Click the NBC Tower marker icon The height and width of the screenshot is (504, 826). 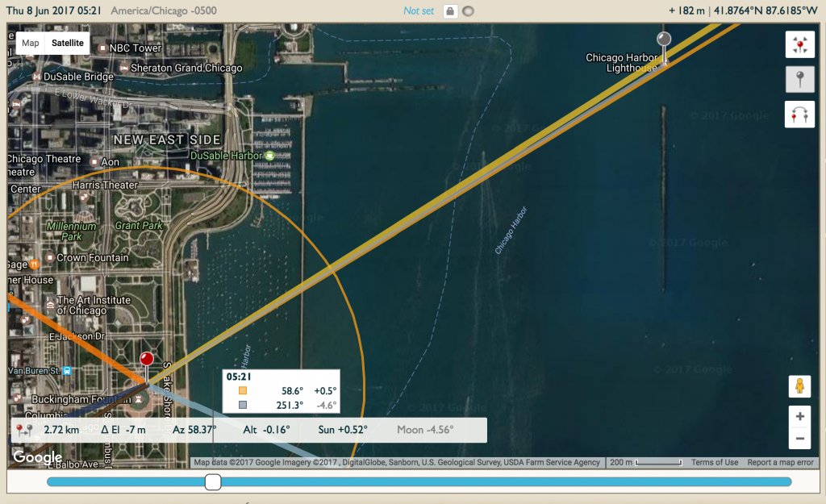click(102, 48)
